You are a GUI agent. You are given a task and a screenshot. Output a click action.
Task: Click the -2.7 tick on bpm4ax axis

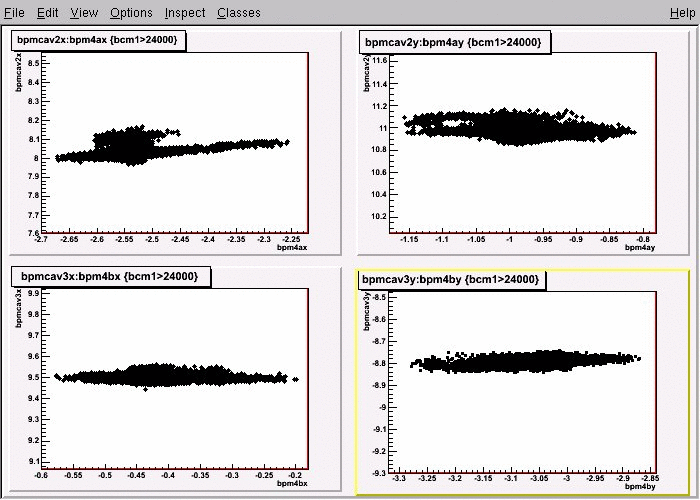(41, 240)
